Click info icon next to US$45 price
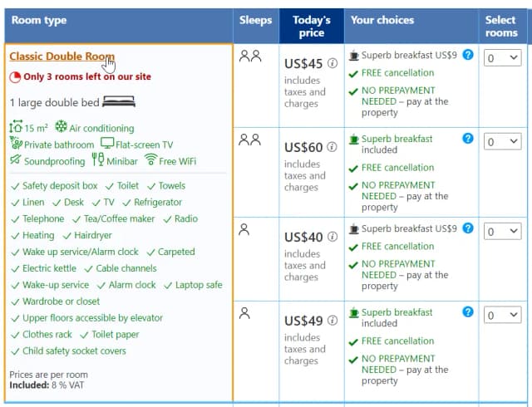 pos(332,63)
